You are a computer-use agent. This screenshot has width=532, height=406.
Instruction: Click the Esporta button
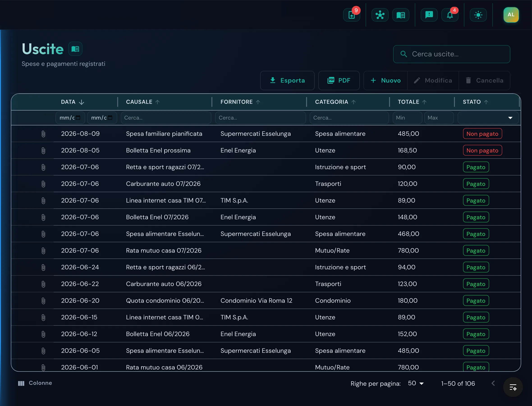point(287,81)
